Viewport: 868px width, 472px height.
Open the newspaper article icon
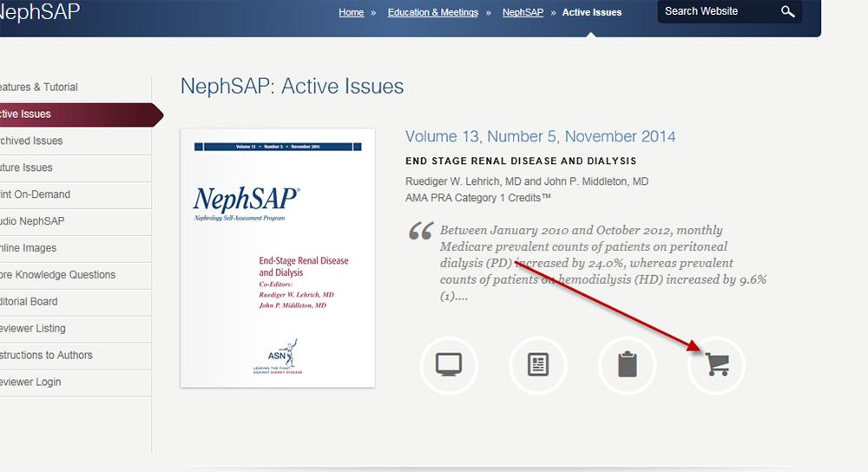(538, 365)
